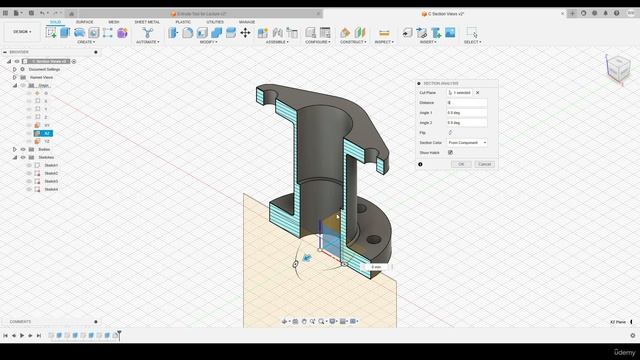
Task: Click the Automate scissors icon
Action: pos(147,33)
